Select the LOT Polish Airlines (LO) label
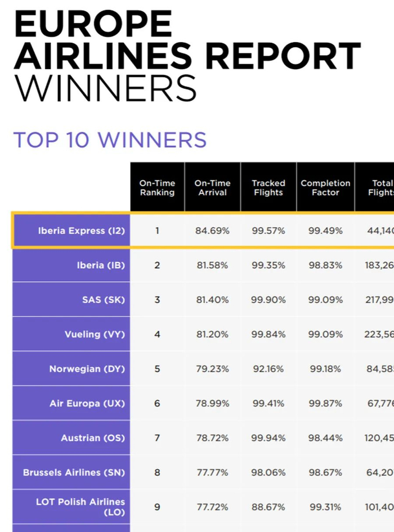 click(x=80, y=507)
